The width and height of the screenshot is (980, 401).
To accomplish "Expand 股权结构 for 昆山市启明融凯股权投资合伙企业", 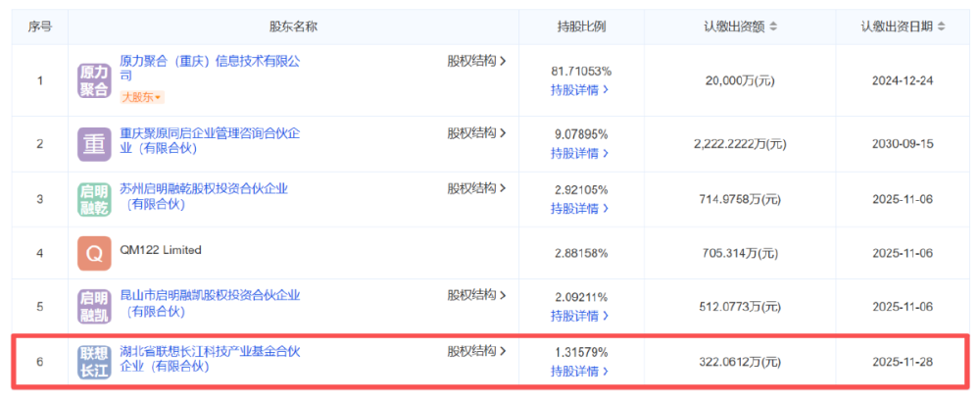I will tap(476, 295).
